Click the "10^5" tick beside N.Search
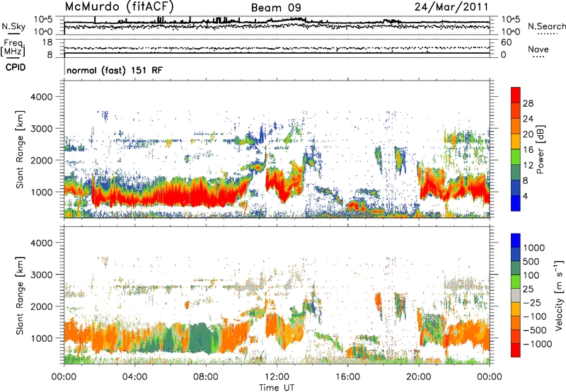The height and width of the screenshot is (392, 566). tap(510, 20)
